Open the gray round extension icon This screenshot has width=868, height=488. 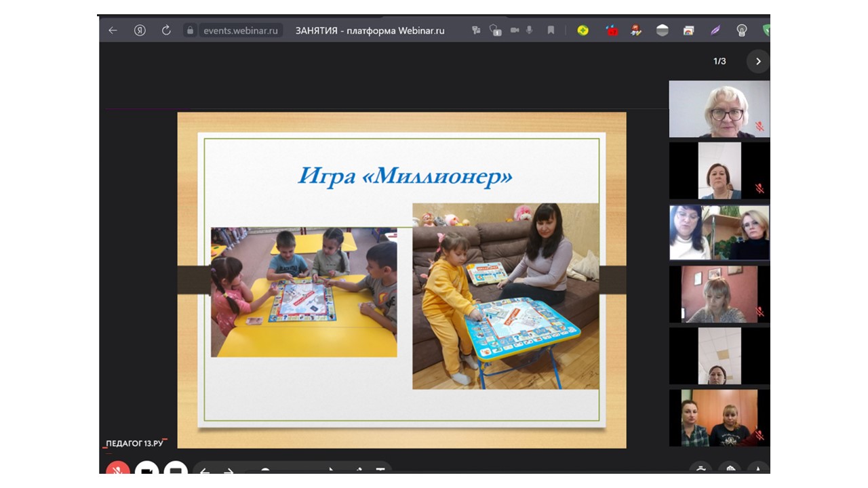point(663,30)
